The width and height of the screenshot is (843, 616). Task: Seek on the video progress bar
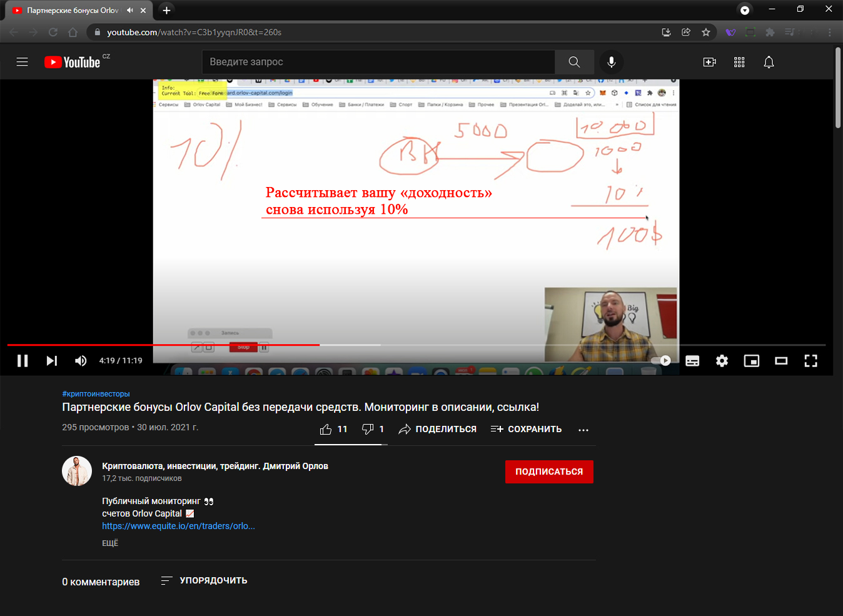(416, 345)
